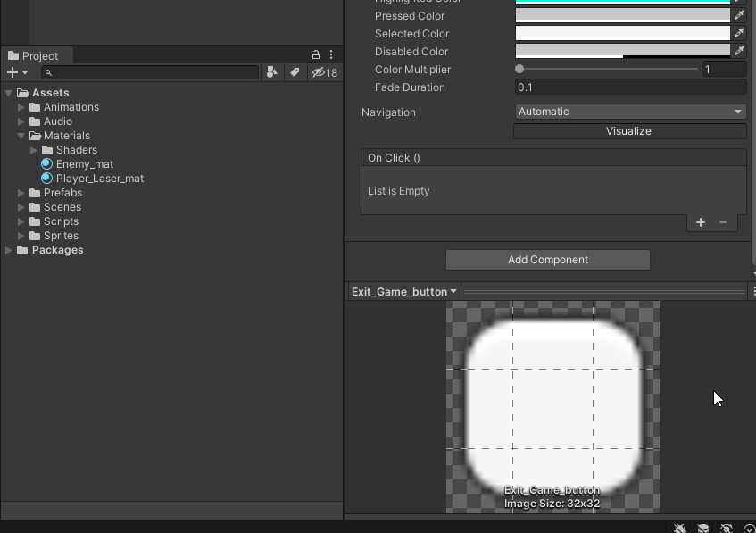Click the Color Multiplier slider handle
The height and width of the screenshot is (533, 756).
[x=519, y=69]
